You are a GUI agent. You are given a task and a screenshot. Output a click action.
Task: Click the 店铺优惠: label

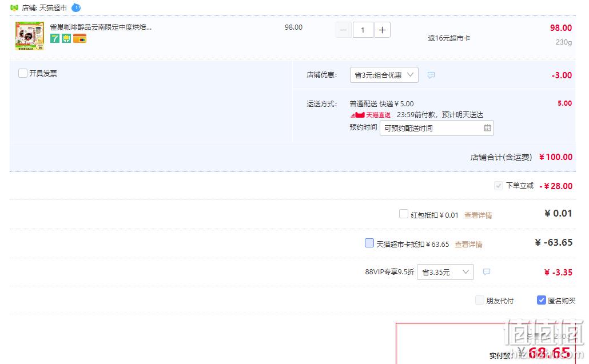322,75
